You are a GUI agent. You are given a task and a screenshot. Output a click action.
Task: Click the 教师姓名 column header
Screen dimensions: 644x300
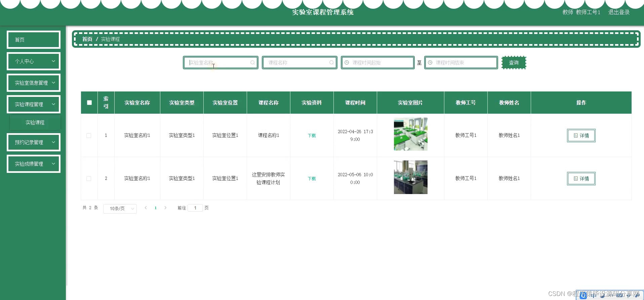coord(509,103)
